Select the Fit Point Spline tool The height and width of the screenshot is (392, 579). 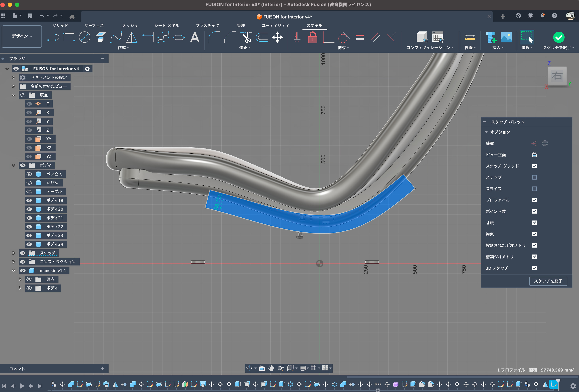point(116,38)
